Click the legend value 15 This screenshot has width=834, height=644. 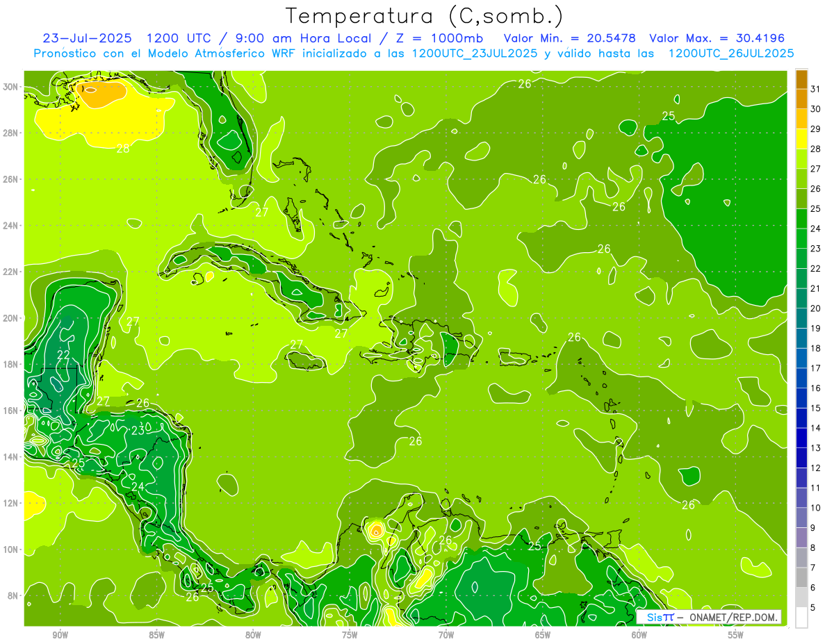tap(816, 408)
